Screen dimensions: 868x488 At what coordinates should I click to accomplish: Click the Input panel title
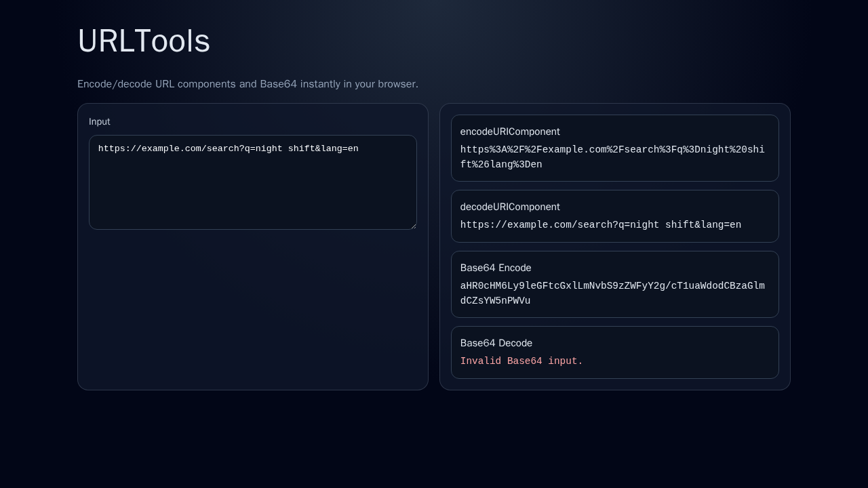pos(100,121)
